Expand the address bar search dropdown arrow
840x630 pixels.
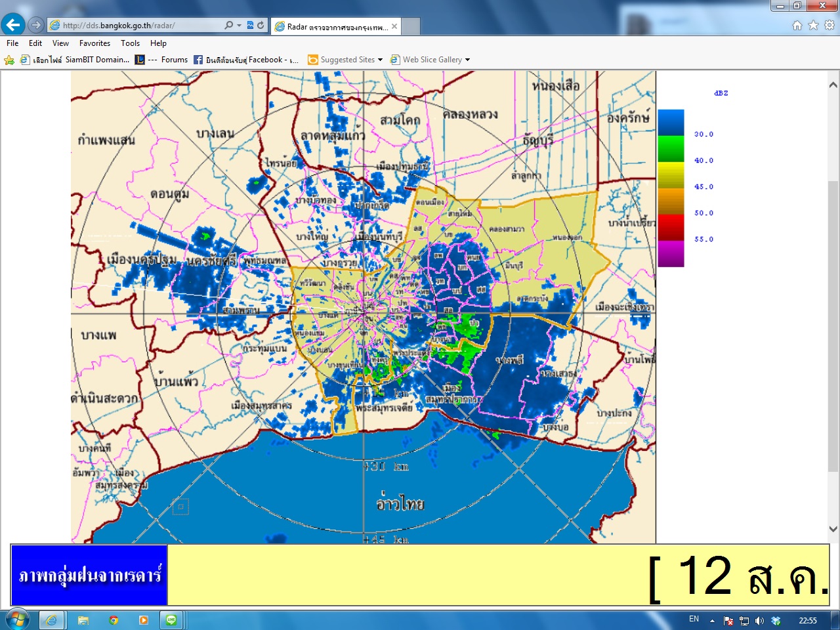point(239,26)
